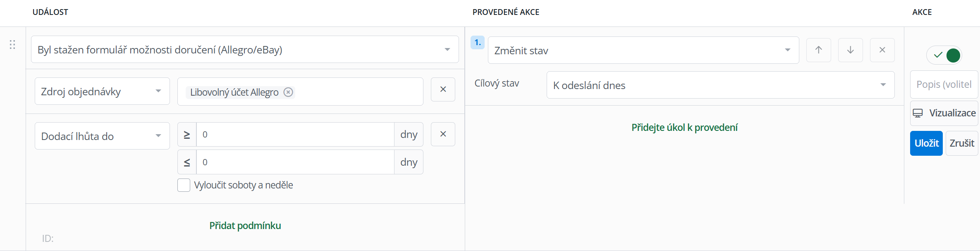
Task: Move action up with arrow icon
Action: tap(818, 50)
